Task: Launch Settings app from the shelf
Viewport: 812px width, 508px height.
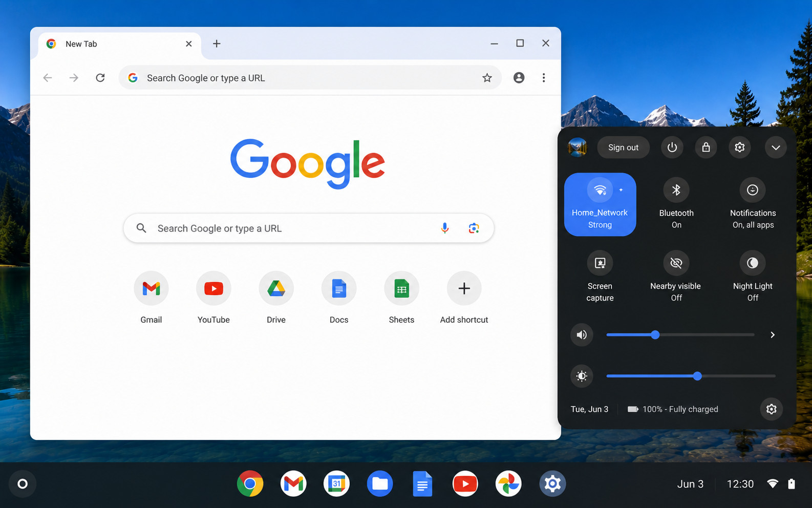Action: [552, 484]
